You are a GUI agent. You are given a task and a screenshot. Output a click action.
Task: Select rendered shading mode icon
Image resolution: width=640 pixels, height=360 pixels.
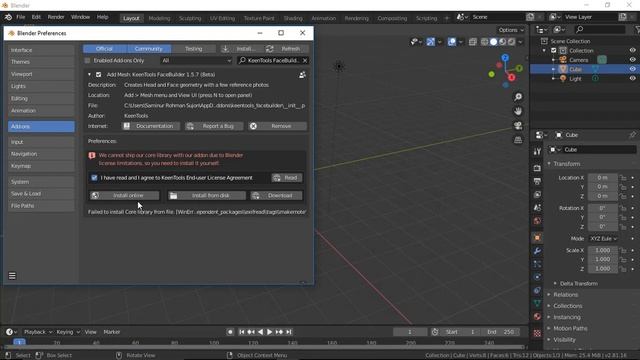tap(511, 42)
